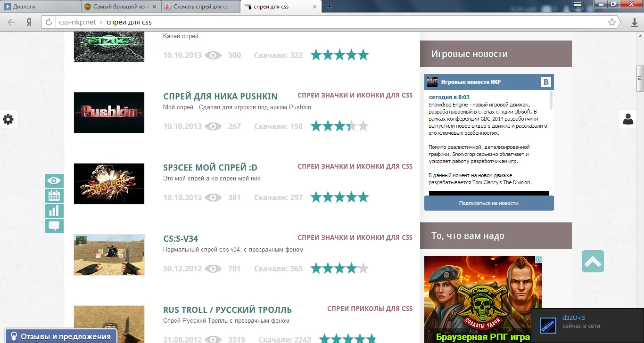Screen dimensions: 644x343
Task: Click the Sp3cee explosion thumbnail
Action: coord(109,184)
